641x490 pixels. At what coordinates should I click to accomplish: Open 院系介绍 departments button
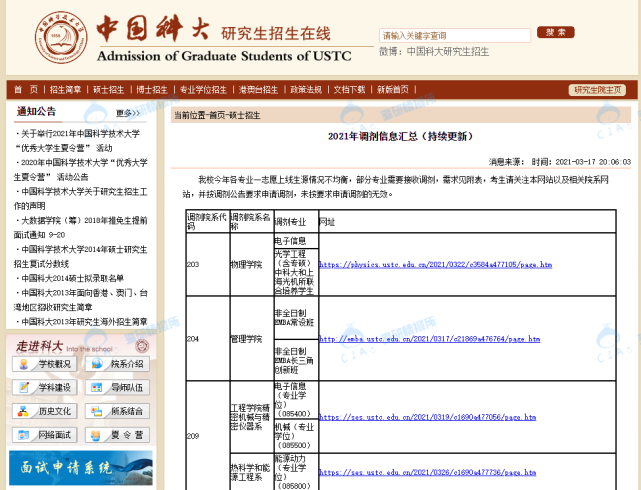[x=117, y=364]
